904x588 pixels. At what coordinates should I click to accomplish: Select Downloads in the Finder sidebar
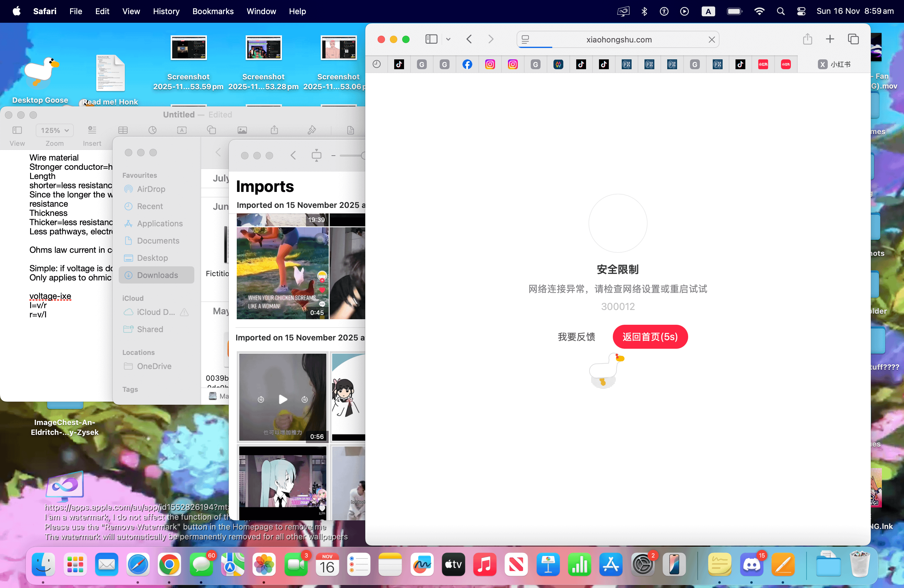click(x=156, y=275)
